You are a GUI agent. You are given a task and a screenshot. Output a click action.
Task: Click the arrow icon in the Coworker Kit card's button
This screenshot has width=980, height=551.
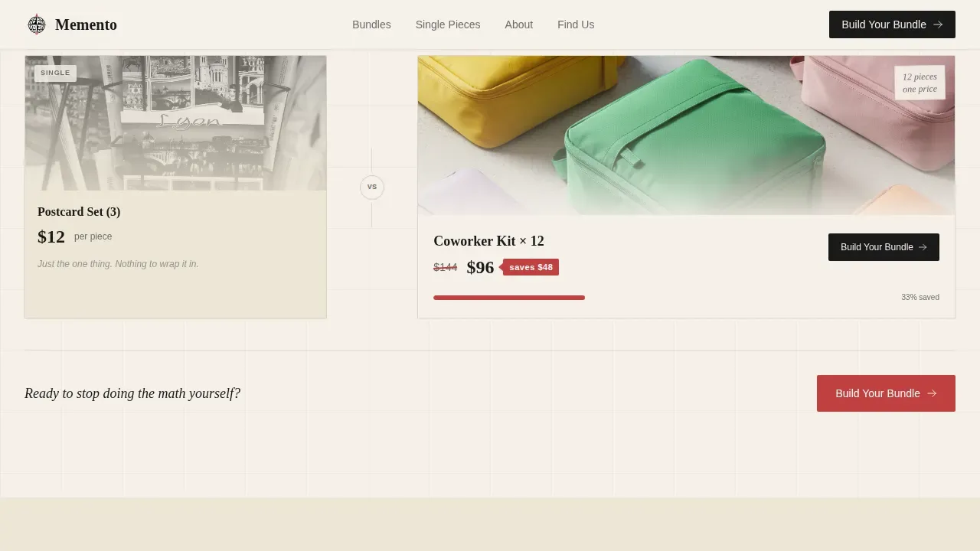click(x=923, y=247)
